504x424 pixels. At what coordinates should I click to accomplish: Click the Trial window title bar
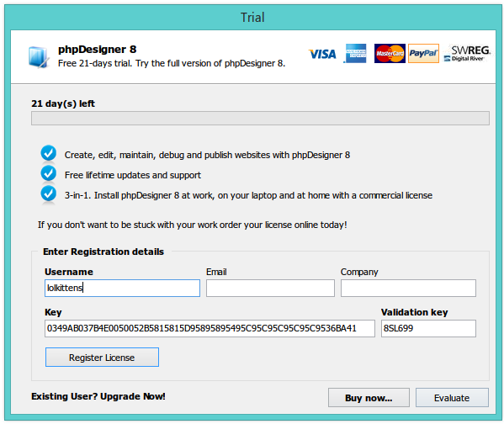pos(252,18)
